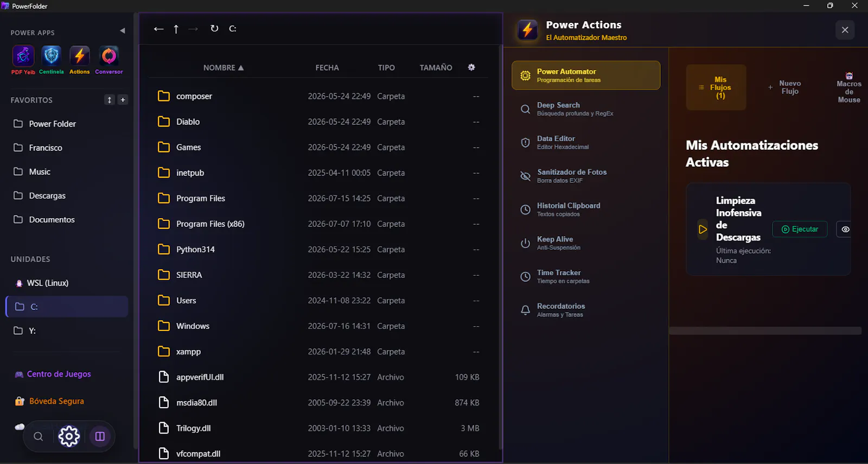
Task: Select the Windows folder
Action: (318, 326)
